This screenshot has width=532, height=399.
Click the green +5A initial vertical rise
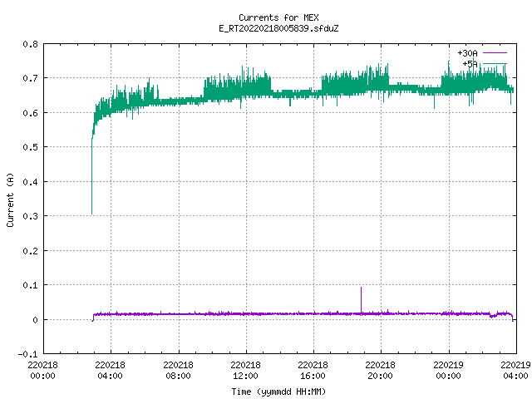[x=91, y=176]
